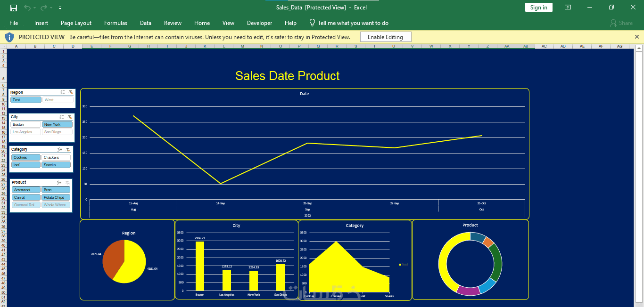Open the Formulas ribbon tab

tap(116, 23)
